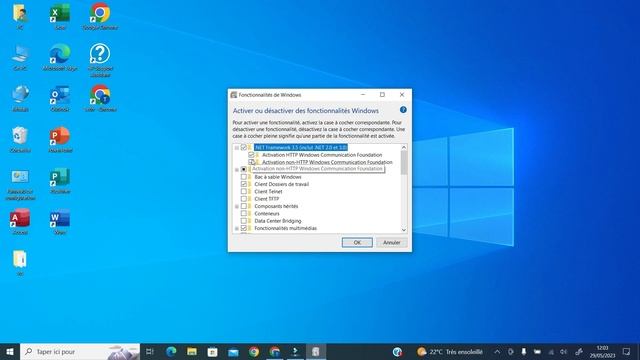The image size is (640, 360).
Task: Open the Publisher desktop shortcut
Action: click(60, 180)
